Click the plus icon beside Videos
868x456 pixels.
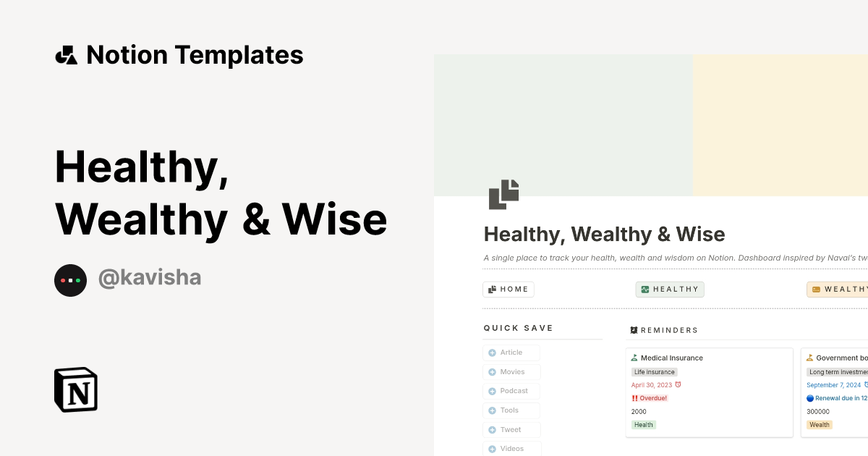pyautogui.click(x=491, y=448)
